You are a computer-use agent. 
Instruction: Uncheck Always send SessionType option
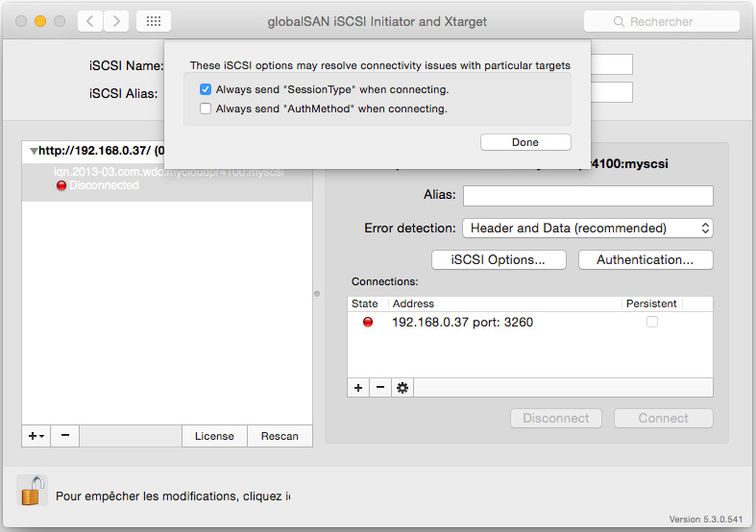[206, 89]
